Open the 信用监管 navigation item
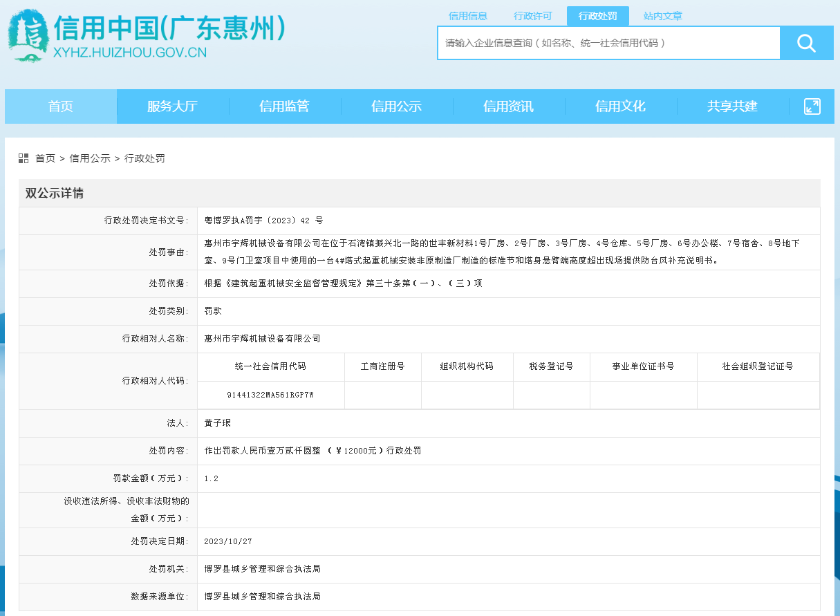Viewport: 840px width, 616px height. pyautogui.click(x=284, y=106)
